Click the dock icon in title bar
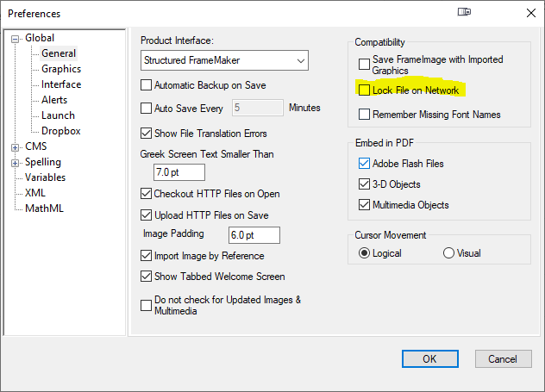 [x=465, y=13]
